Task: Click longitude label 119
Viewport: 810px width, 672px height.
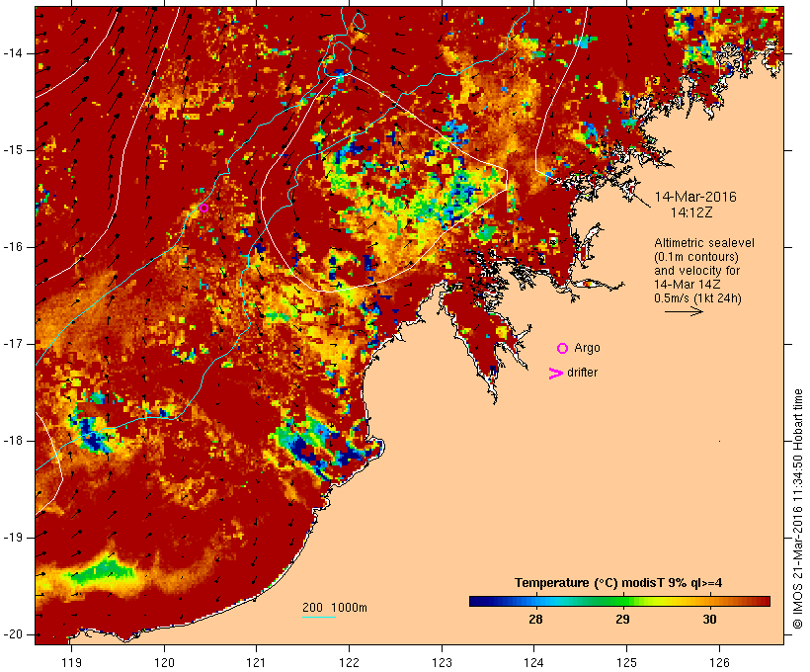Action: click(x=71, y=662)
